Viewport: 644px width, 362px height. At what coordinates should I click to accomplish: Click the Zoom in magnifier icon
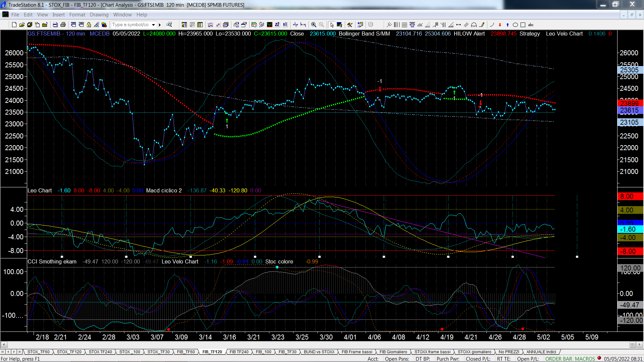[314, 25]
